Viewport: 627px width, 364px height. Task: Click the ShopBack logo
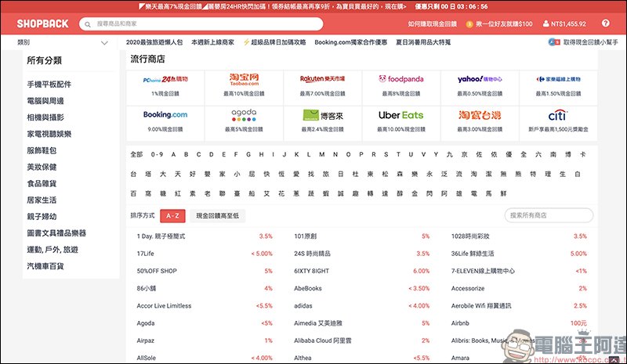point(43,23)
